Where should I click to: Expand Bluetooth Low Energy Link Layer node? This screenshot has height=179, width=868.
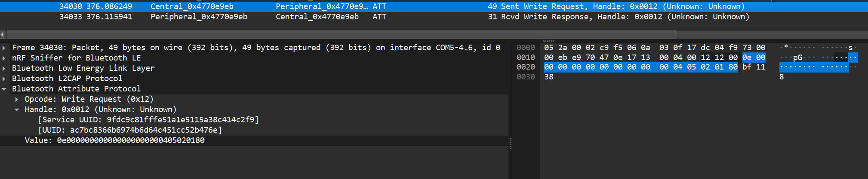click(4, 68)
